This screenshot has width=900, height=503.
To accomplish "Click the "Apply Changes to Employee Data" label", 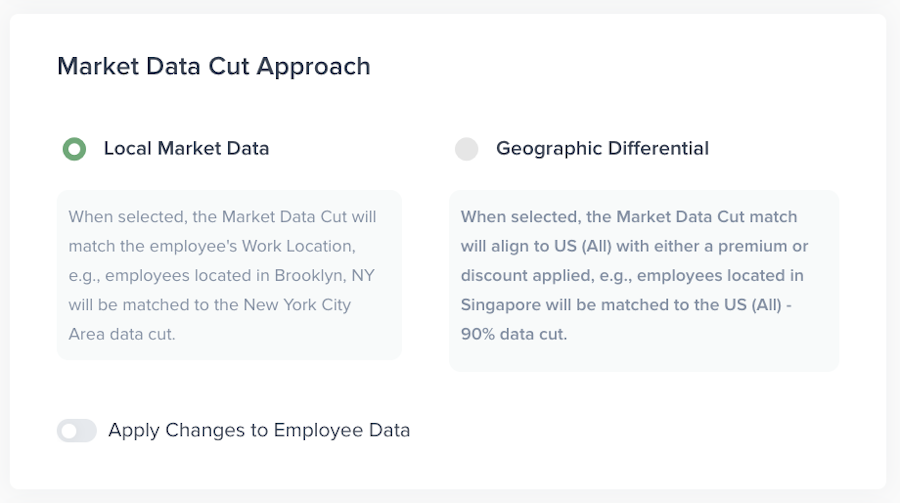I will [259, 431].
